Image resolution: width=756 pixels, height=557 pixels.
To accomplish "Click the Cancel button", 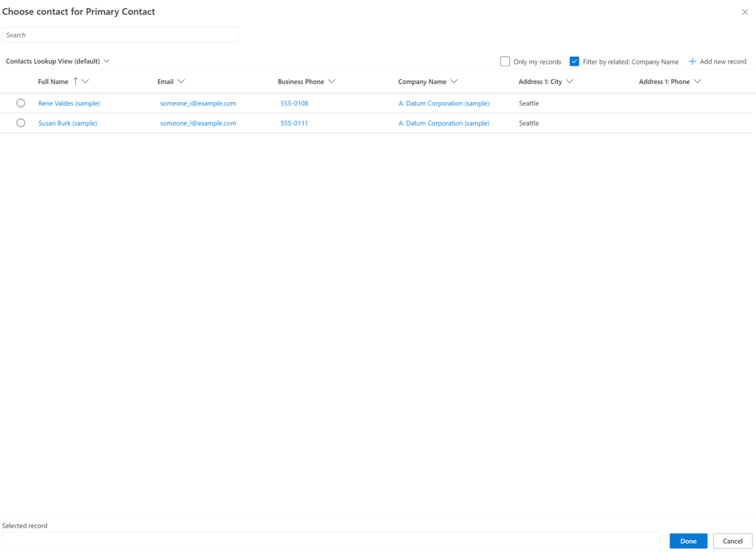I will click(732, 541).
